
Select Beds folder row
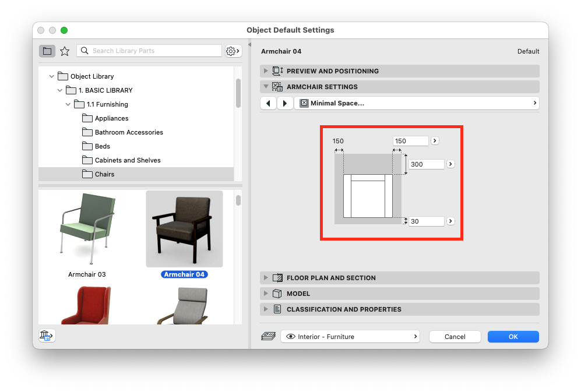tap(136, 146)
